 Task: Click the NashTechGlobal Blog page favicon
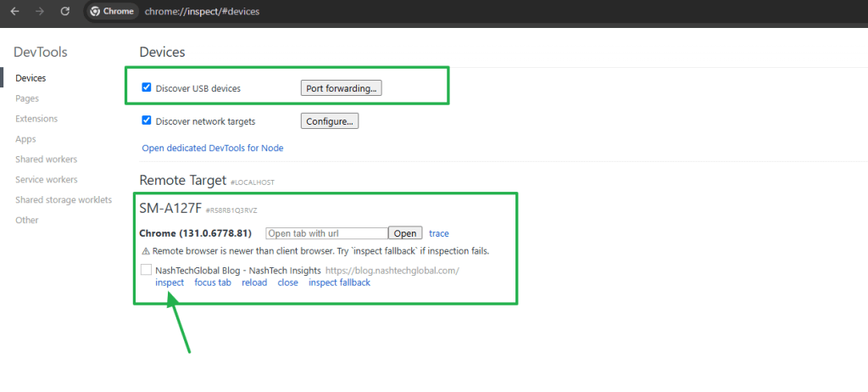click(146, 270)
